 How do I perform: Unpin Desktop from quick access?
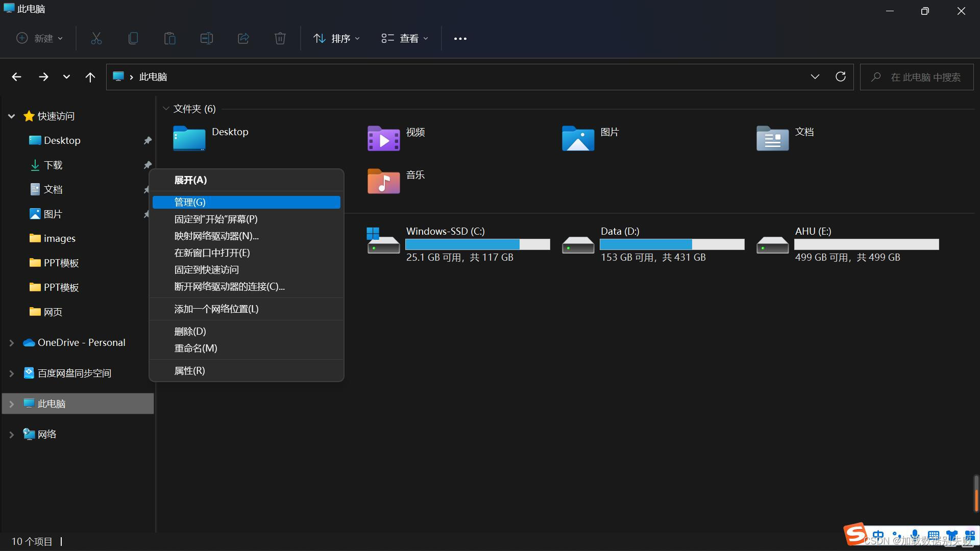pyautogui.click(x=148, y=140)
